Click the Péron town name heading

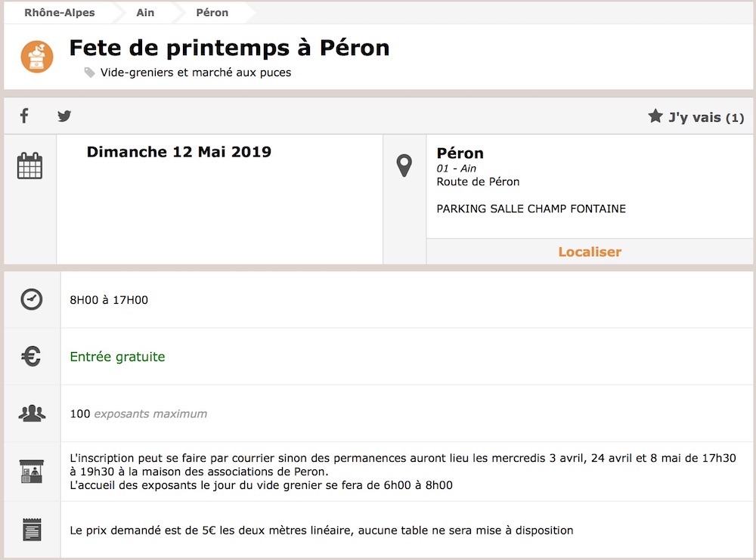(460, 153)
